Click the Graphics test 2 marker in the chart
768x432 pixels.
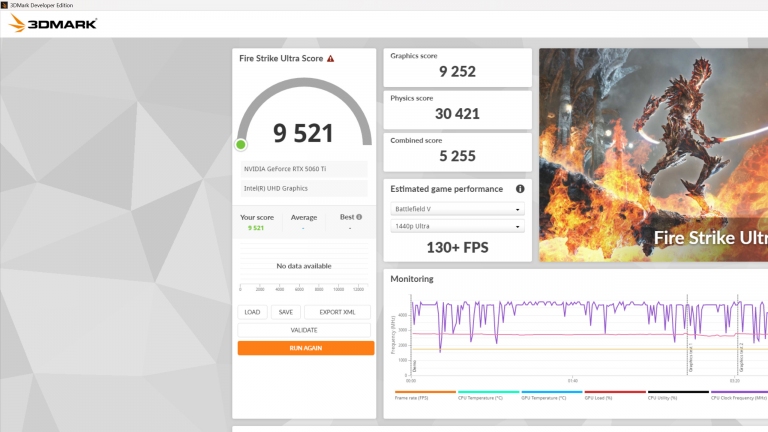[x=741, y=358]
